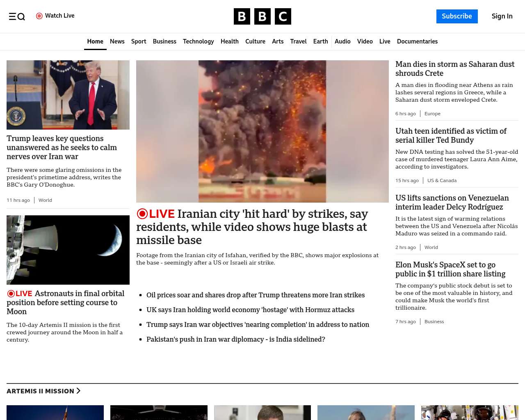Click the Watch Live red circle icon
The width and height of the screenshot is (525, 420).
pyautogui.click(x=39, y=16)
